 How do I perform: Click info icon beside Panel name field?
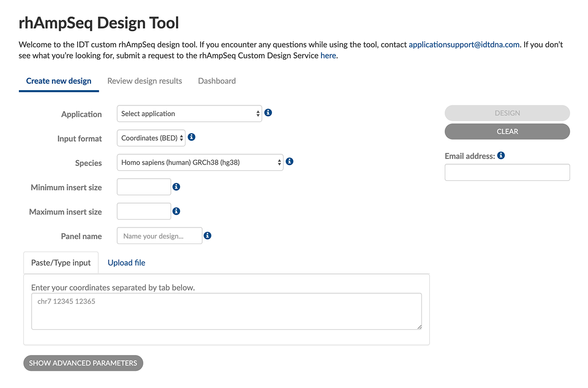[x=207, y=235]
